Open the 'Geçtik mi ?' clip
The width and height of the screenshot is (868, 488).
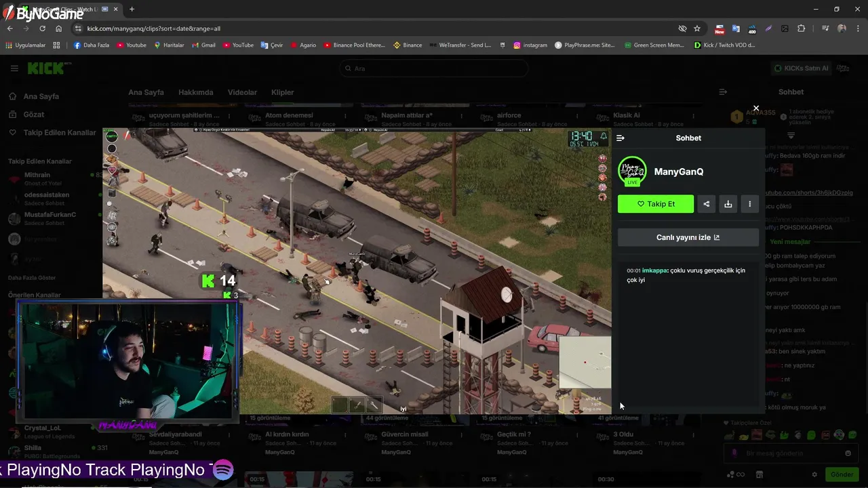514,434
